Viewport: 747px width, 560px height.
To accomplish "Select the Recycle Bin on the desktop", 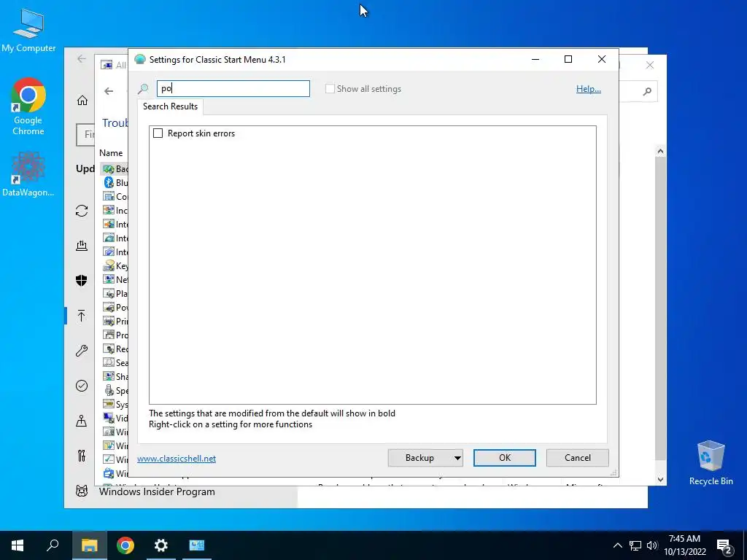I will [711, 463].
